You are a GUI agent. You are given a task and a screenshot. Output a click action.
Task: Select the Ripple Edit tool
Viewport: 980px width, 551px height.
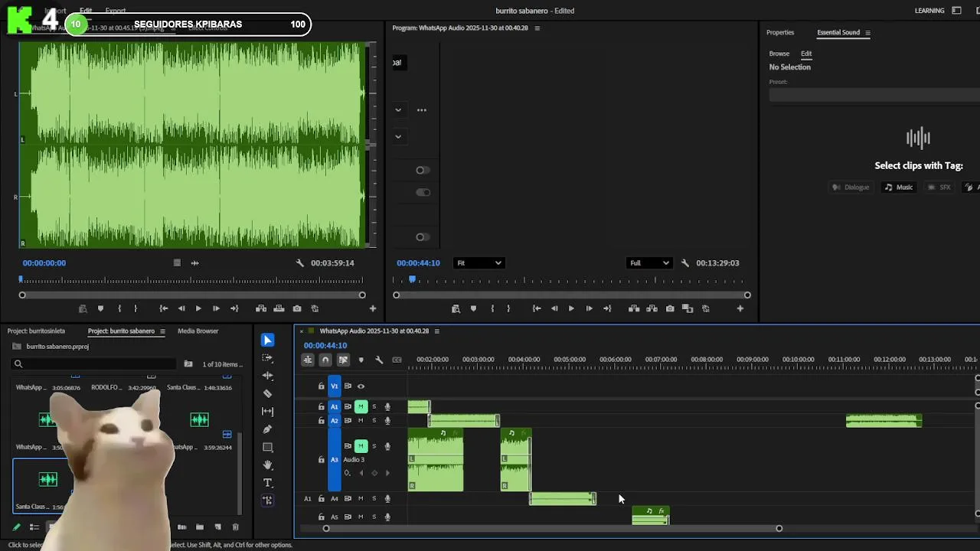pos(267,376)
